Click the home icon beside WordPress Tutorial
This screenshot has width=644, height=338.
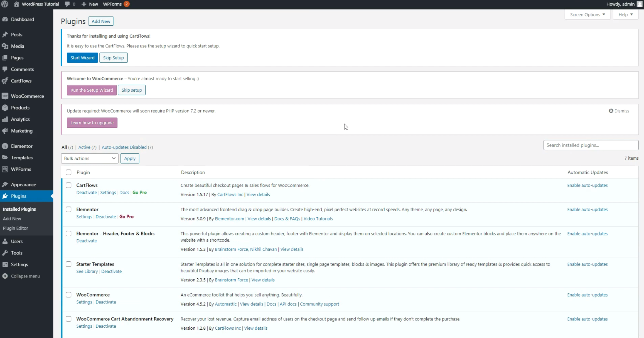[16, 4]
